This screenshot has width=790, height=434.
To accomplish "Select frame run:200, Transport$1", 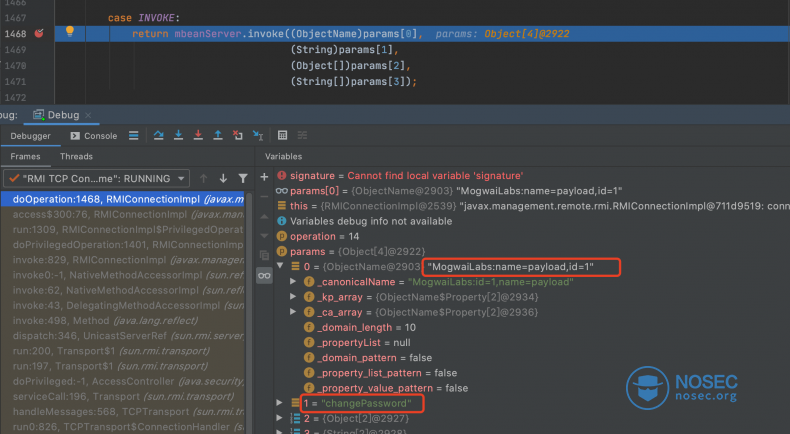I will 122,350.
